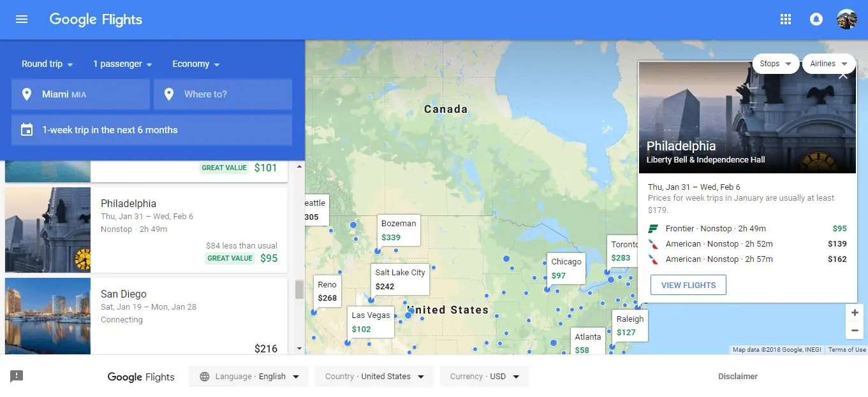The width and height of the screenshot is (868, 397).
Task: Click the results list scrollbar thumb
Action: 299,290
